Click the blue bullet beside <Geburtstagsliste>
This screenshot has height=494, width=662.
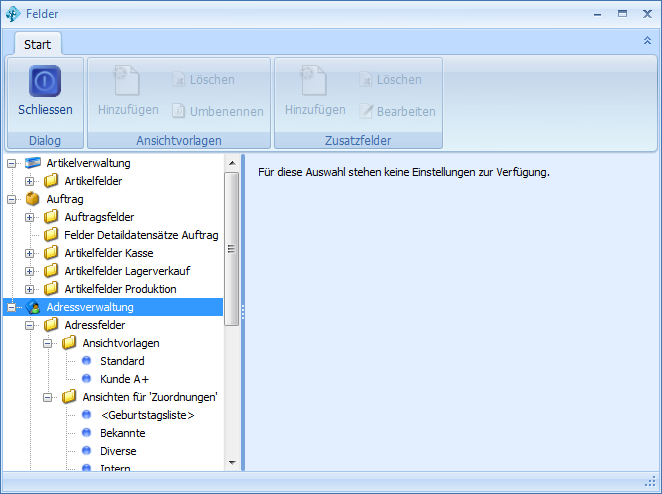[x=87, y=415]
